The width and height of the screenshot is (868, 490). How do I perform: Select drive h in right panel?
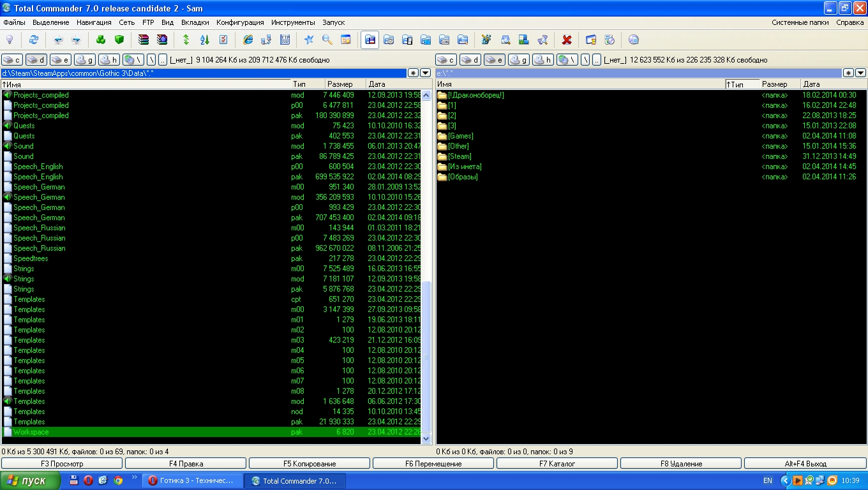coord(543,60)
